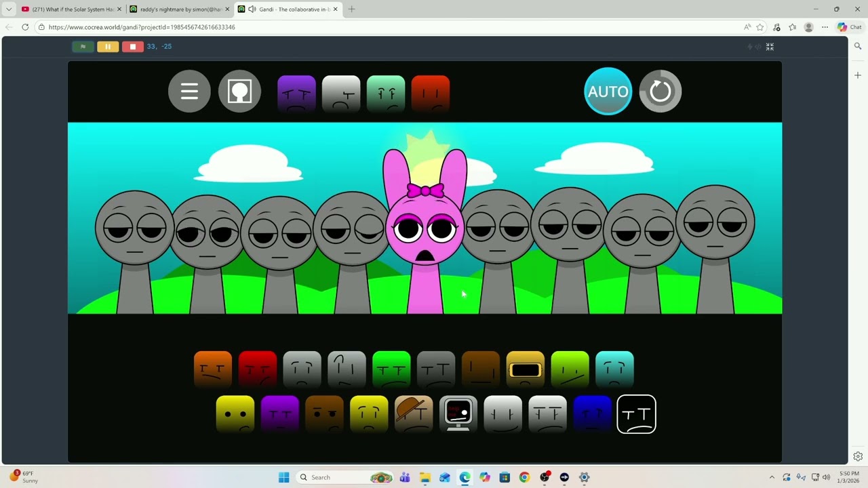Screen dimensions: 868x488
Task: Click the green flag start button
Action: [83, 47]
